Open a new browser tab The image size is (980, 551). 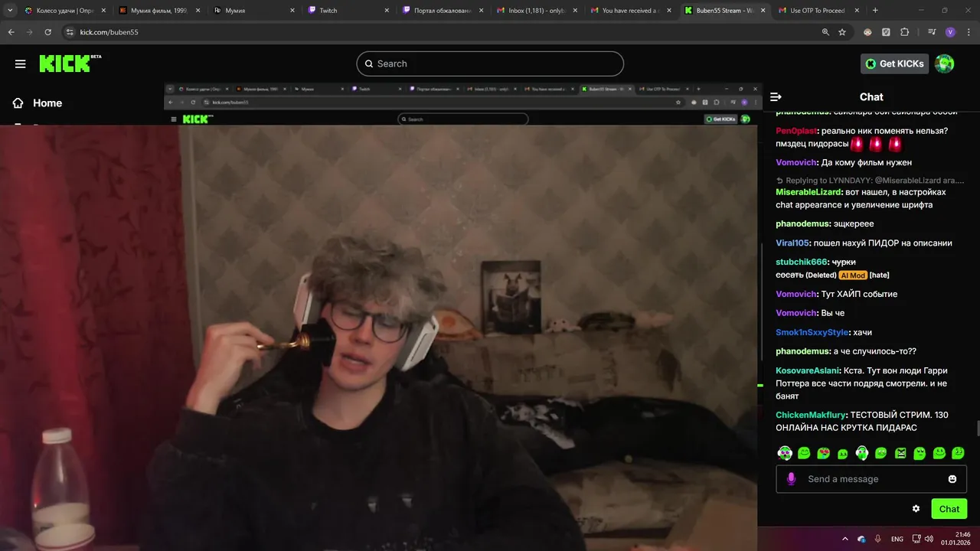(x=875, y=11)
